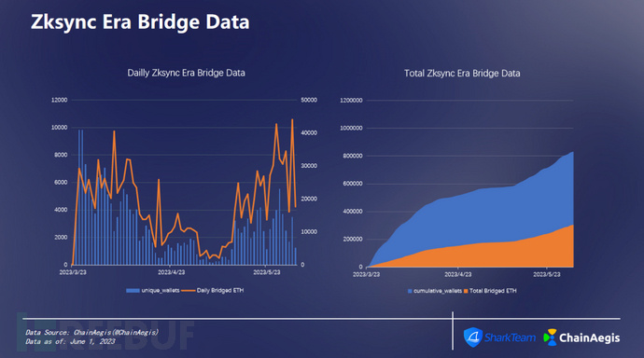Click the Data as of June 1, 2023 note
The width and height of the screenshot is (644, 358).
70,341
